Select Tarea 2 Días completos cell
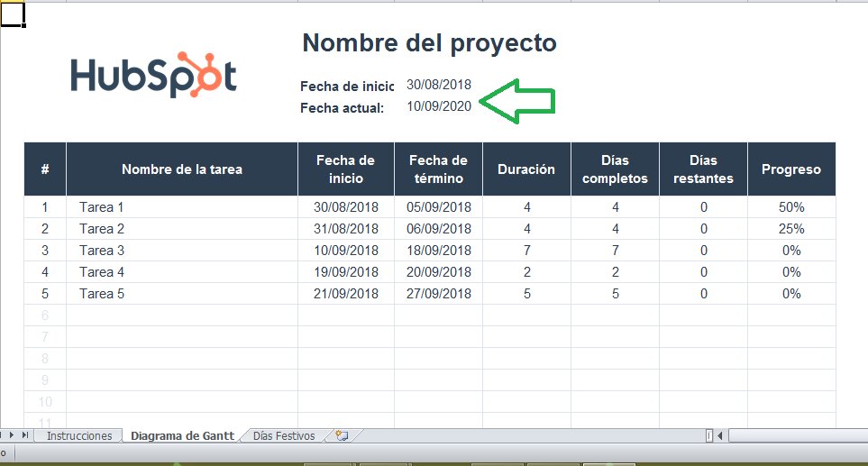868x466 pixels. tap(615, 229)
